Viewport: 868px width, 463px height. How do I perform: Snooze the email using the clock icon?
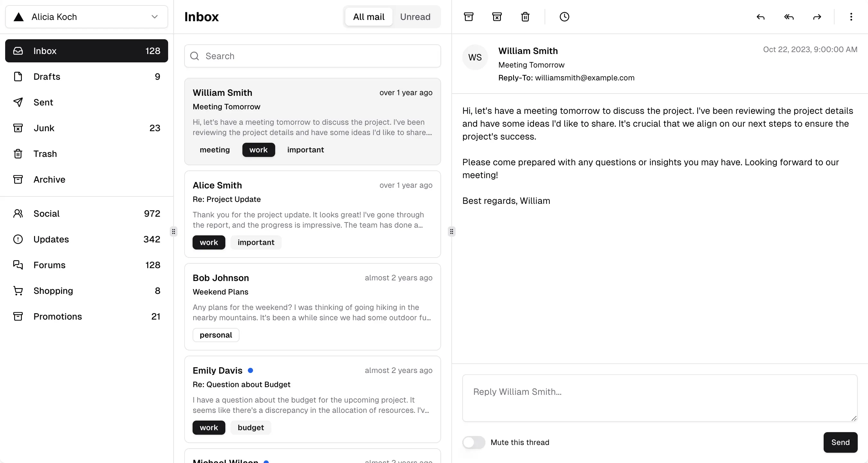pos(564,16)
